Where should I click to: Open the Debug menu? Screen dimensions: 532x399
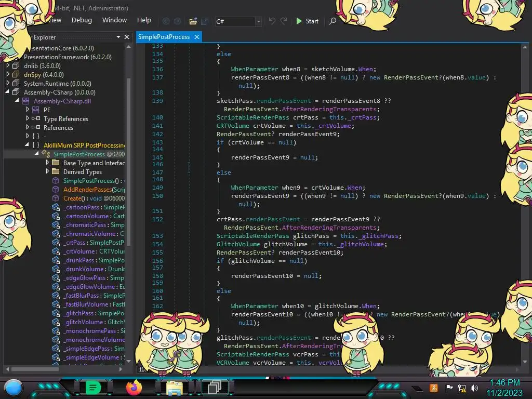point(82,20)
